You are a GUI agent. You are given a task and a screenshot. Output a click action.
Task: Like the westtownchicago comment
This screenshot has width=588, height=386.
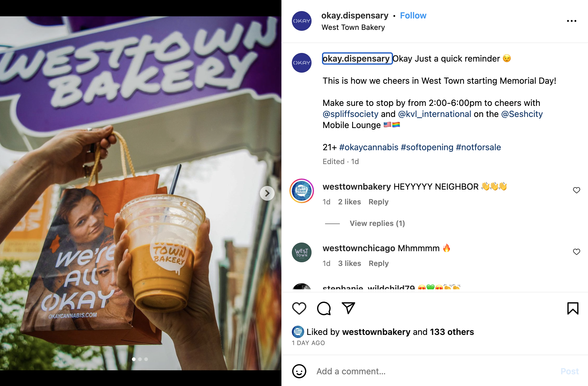(576, 252)
